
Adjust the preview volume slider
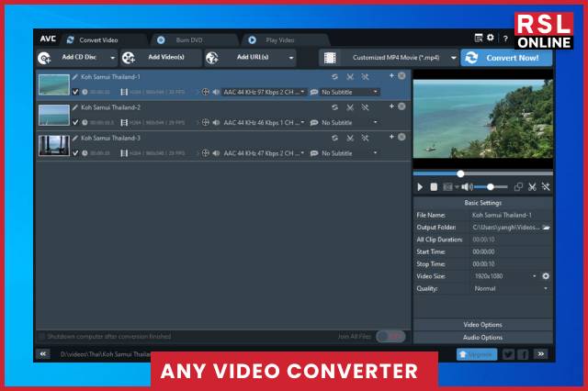click(491, 187)
